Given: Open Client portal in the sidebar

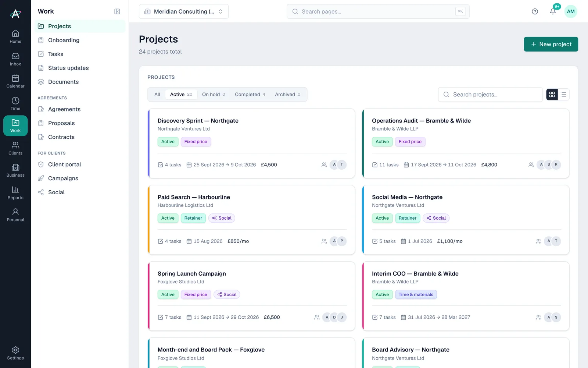Looking at the screenshot, I should tap(80, 164).
